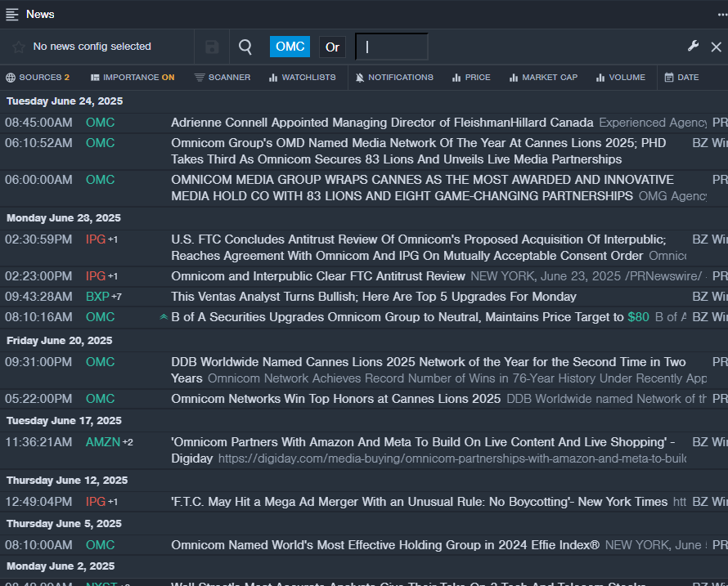This screenshot has width=728, height=586.
Task: Click the 02:30:59PM timestamp
Action: [38, 239]
